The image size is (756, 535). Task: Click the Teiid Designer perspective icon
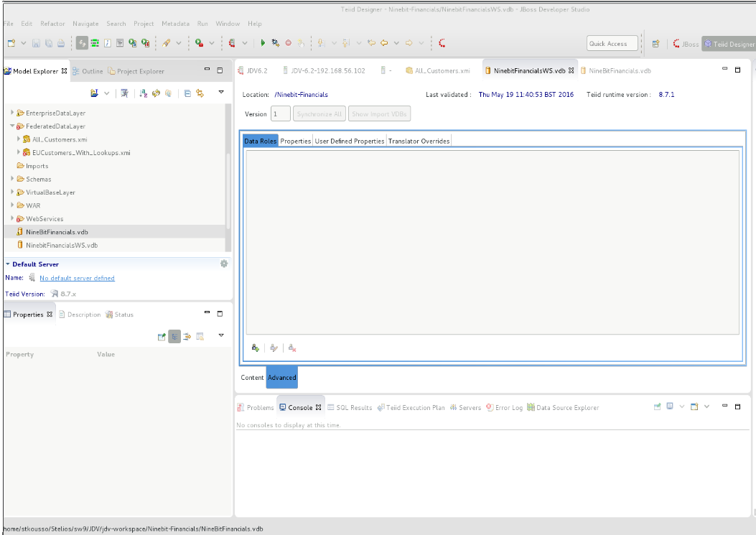click(x=727, y=43)
